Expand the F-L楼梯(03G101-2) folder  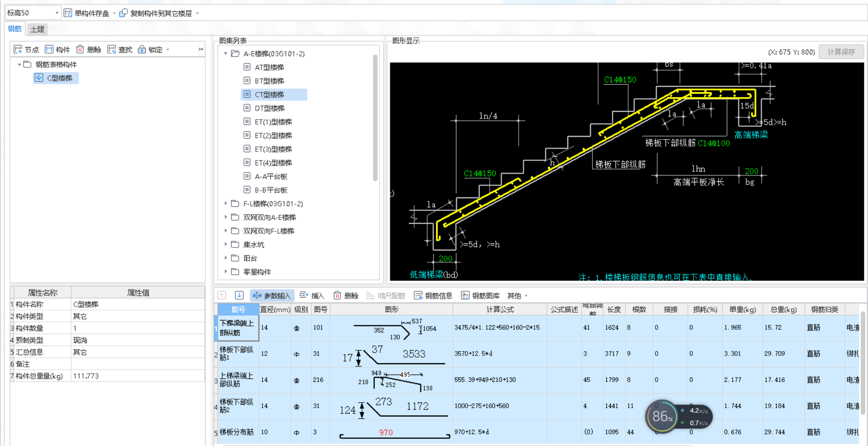[226, 204]
